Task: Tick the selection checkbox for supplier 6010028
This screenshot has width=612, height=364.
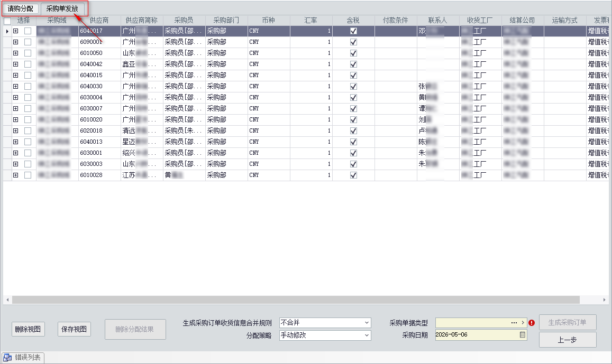Action: tap(28, 175)
